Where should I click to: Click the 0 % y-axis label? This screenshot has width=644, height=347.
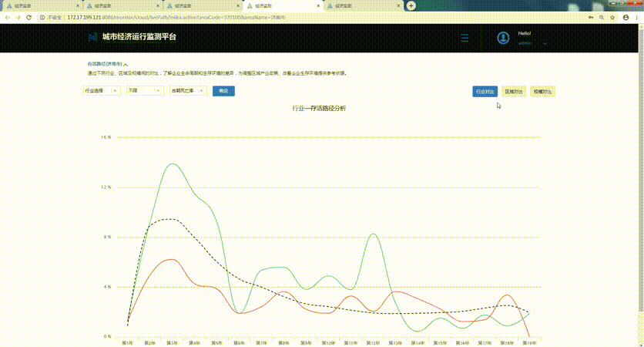[x=107, y=336]
